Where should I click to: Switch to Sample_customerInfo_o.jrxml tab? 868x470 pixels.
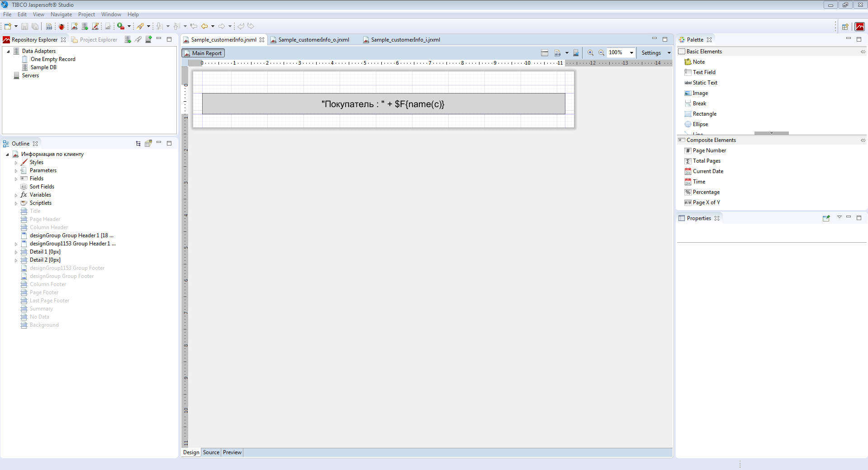click(313, 40)
